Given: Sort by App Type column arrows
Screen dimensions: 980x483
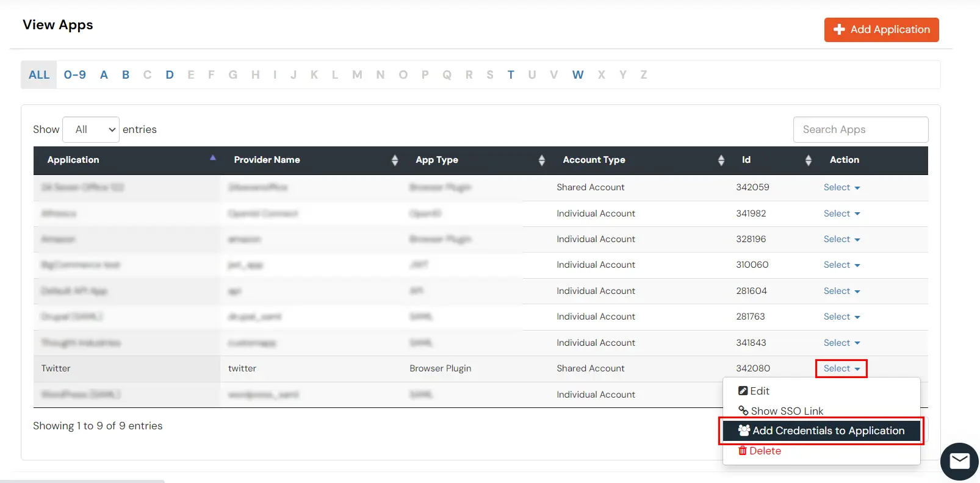Looking at the screenshot, I should [542, 160].
